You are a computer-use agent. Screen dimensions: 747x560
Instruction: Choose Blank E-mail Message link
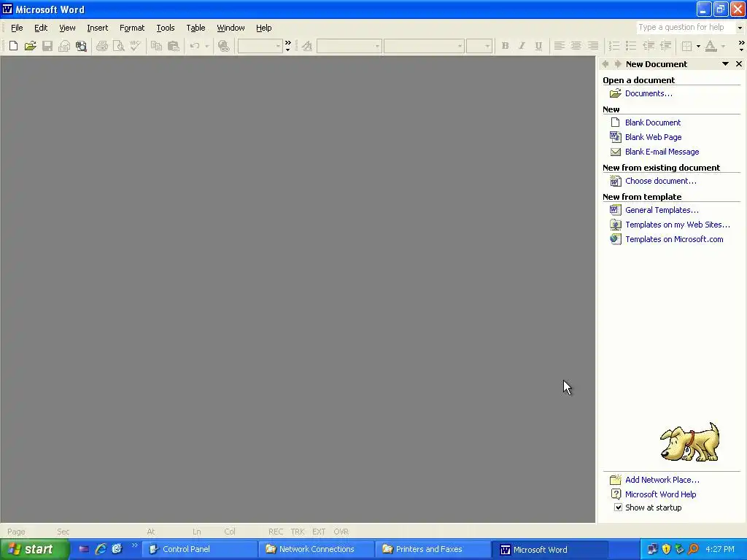pos(662,152)
